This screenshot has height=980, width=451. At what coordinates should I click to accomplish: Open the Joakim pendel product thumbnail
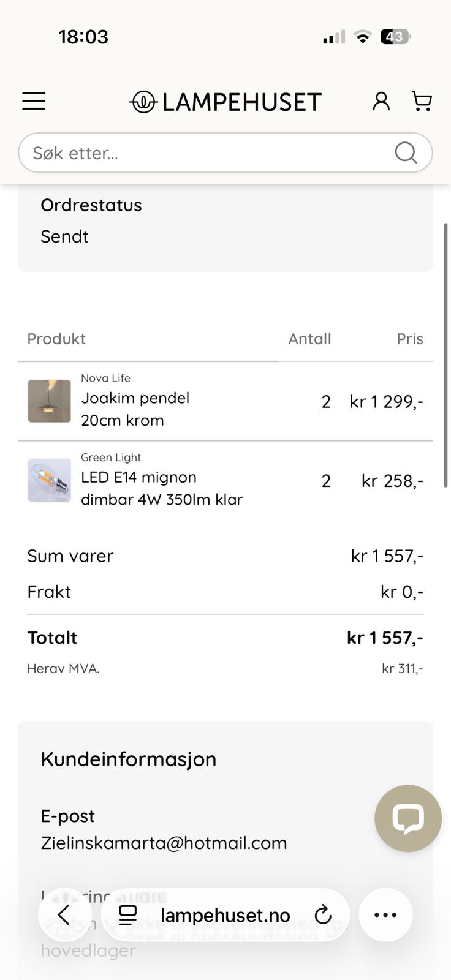coord(49,401)
